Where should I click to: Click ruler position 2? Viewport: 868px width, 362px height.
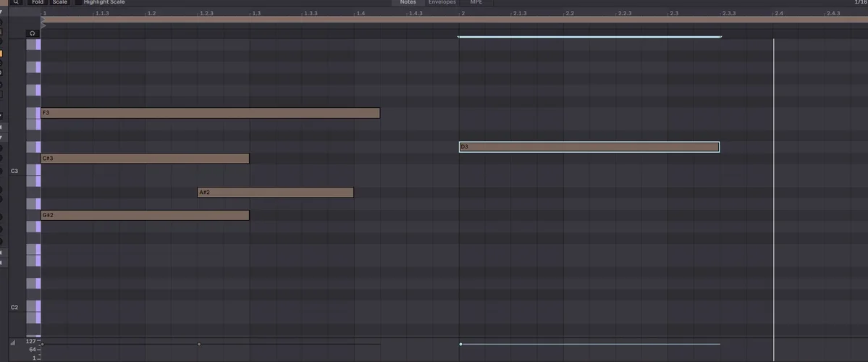point(462,13)
